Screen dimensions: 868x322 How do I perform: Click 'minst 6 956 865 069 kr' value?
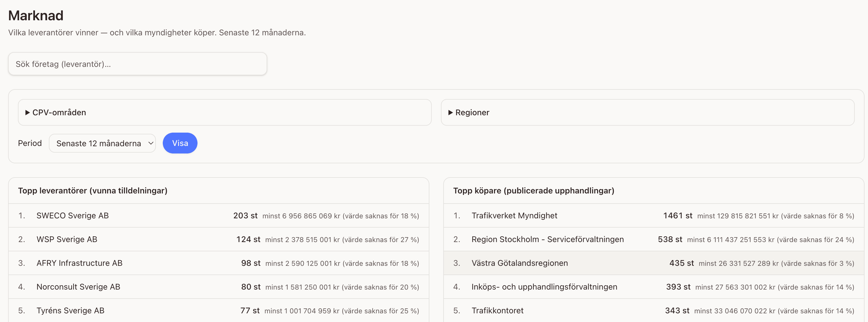click(x=301, y=216)
